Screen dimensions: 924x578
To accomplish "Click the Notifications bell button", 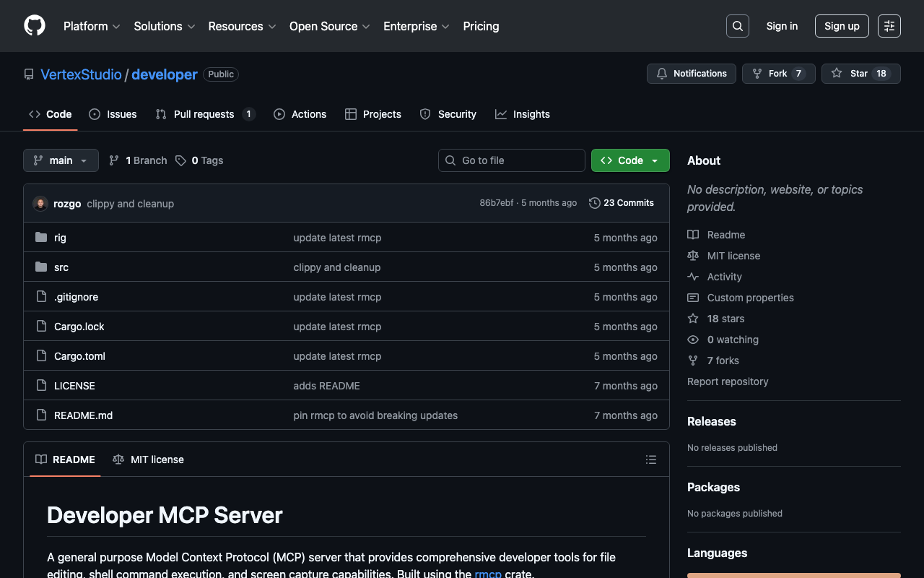I will [691, 74].
